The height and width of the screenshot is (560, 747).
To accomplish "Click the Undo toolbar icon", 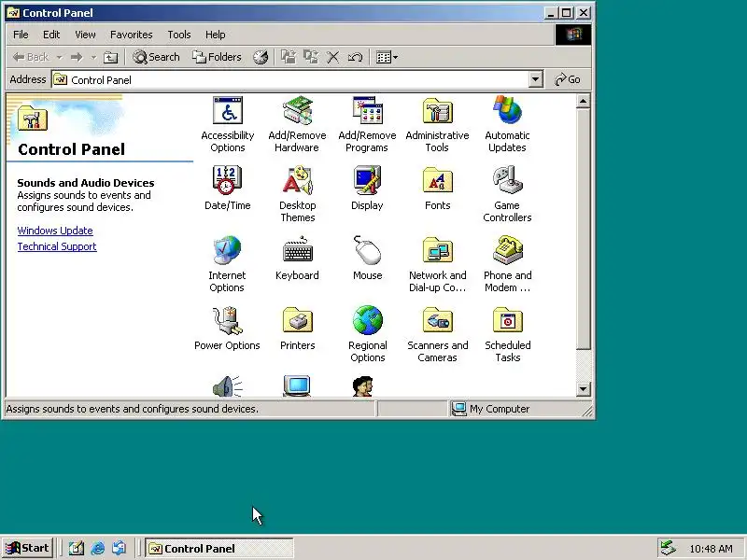I will (356, 57).
